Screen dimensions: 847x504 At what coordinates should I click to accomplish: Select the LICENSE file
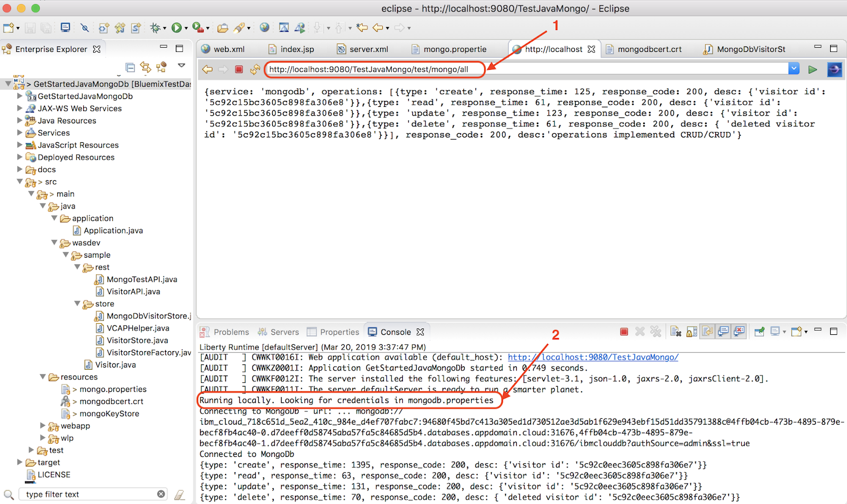(x=53, y=475)
